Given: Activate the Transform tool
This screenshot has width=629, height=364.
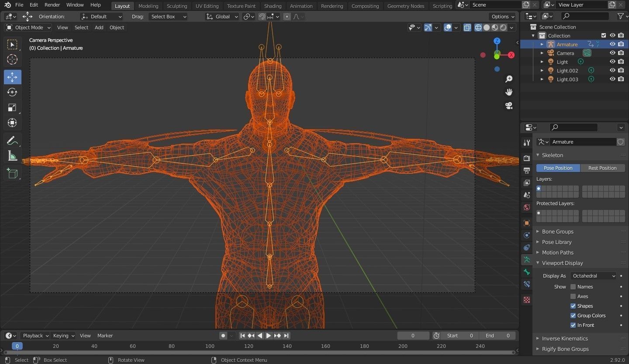Looking at the screenshot, I should [x=12, y=123].
